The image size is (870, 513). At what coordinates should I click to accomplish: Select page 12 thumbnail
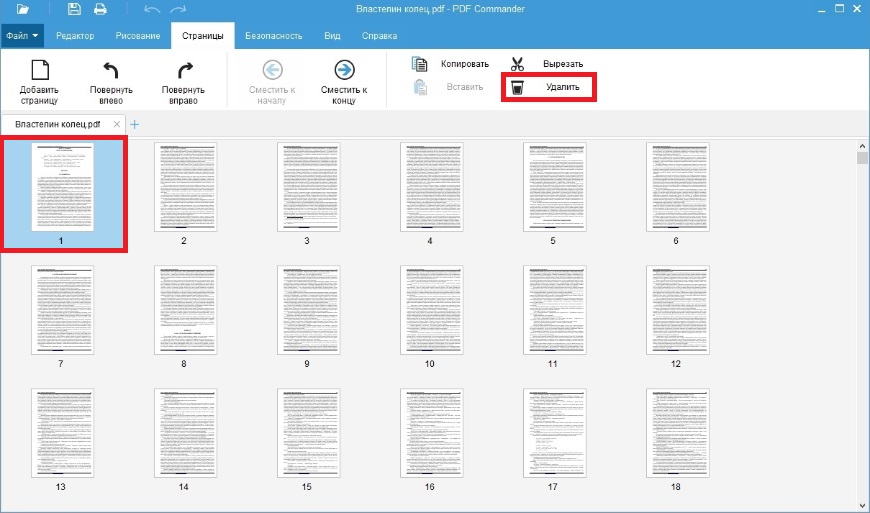tap(677, 310)
